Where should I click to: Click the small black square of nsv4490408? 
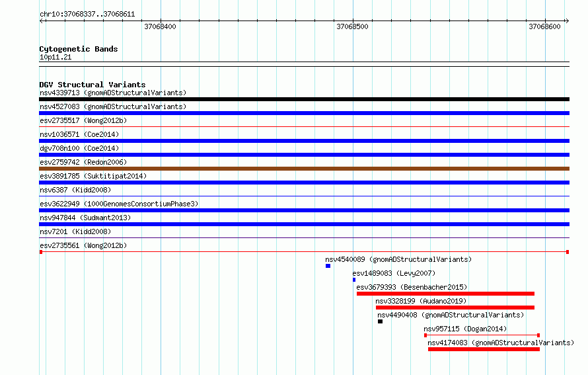click(x=381, y=321)
